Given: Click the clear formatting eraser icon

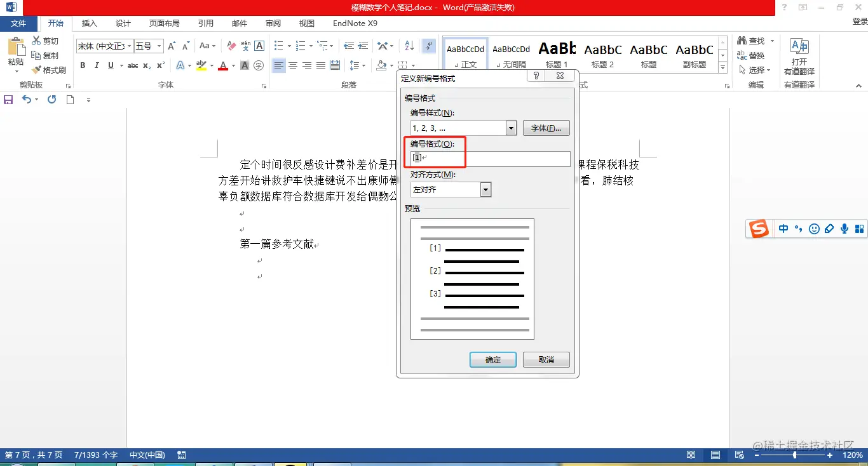Looking at the screenshot, I should (231, 46).
